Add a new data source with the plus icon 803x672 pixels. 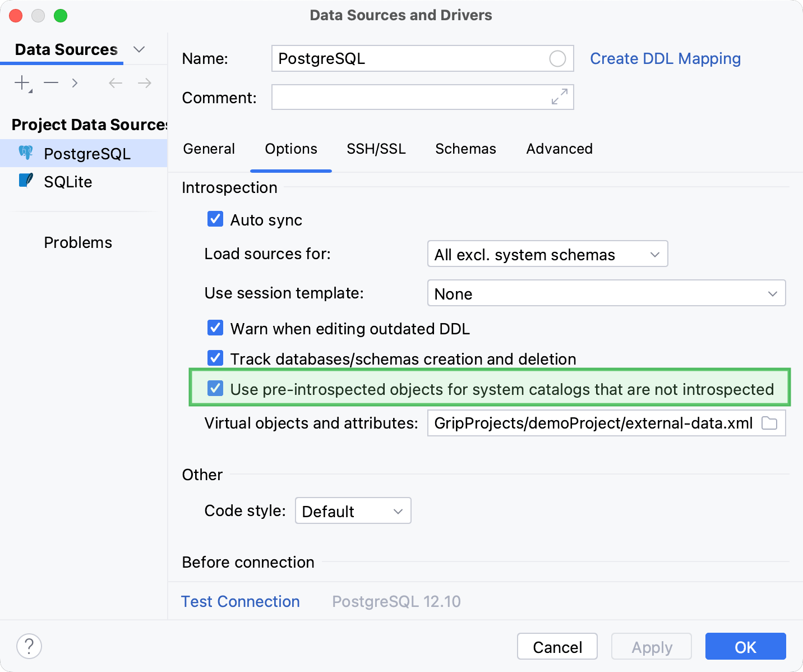[x=21, y=82]
